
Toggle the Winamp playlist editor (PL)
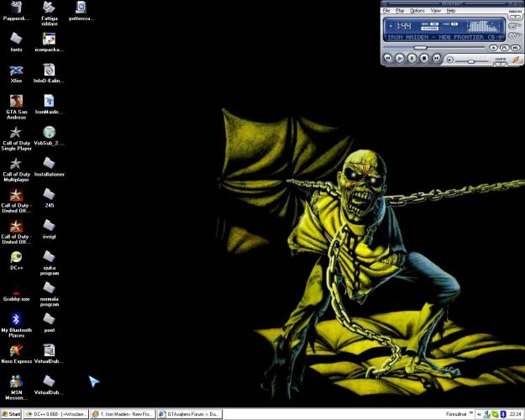click(x=503, y=48)
